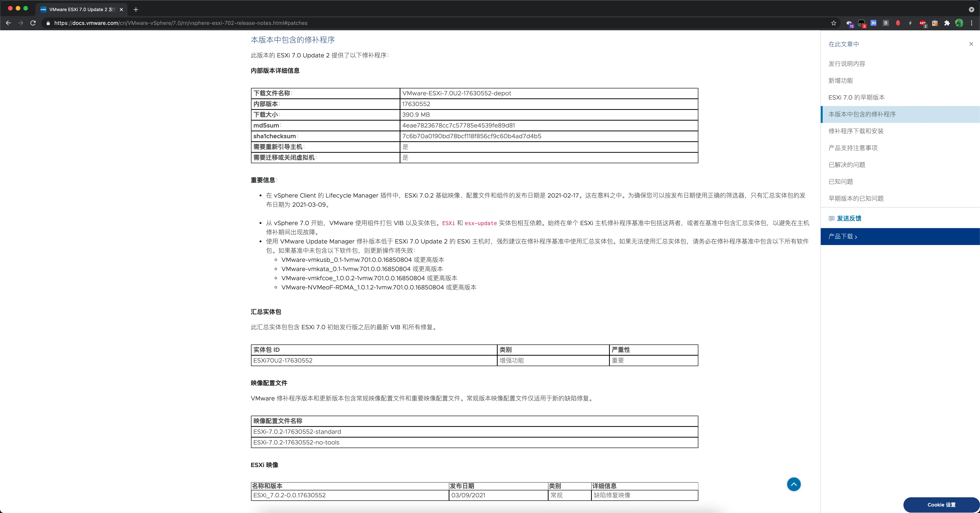Viewport: 980px width, 513px height.
Task: Click VMware-vmkfcoe_1.0.0.2-1vmw list item
Action: [369, 278]
